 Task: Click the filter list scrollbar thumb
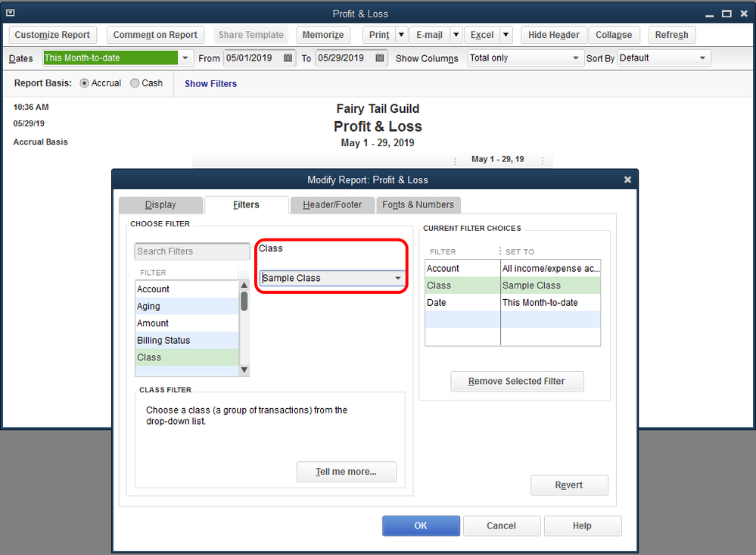[244, 301]
